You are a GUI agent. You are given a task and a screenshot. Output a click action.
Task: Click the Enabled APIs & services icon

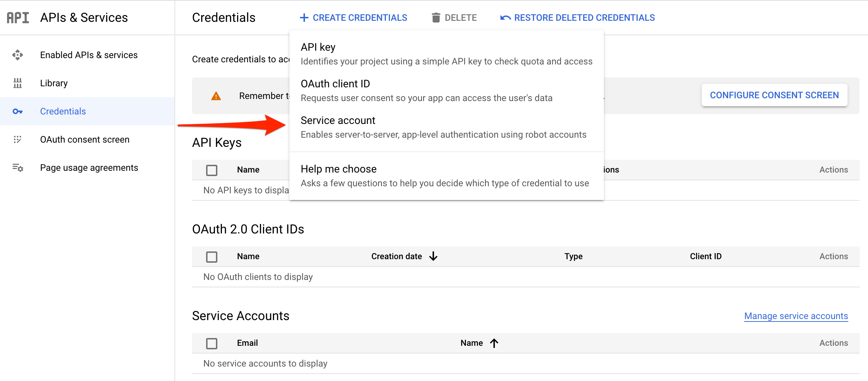pyautogui.click(x=18, y=55)
